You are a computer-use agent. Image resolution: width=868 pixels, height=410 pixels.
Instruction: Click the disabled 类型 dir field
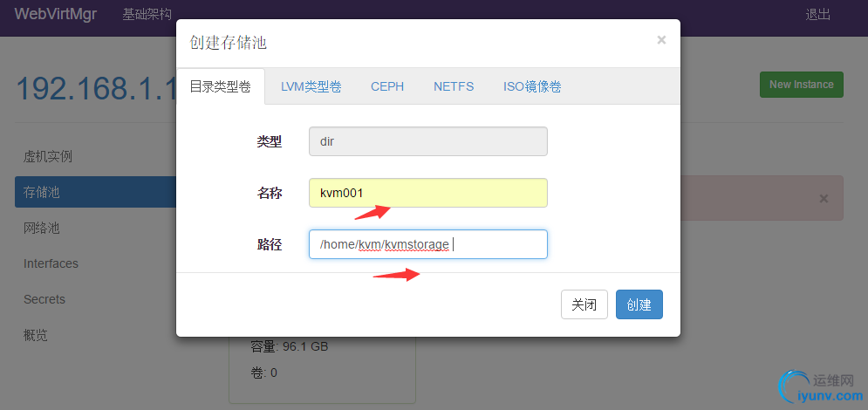tap(427, 141)
